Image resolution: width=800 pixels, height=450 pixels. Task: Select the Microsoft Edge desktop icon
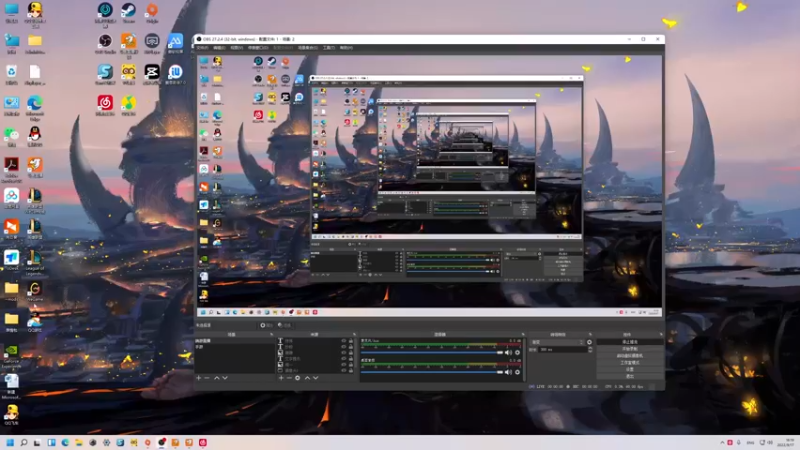(x=35, y=108)
